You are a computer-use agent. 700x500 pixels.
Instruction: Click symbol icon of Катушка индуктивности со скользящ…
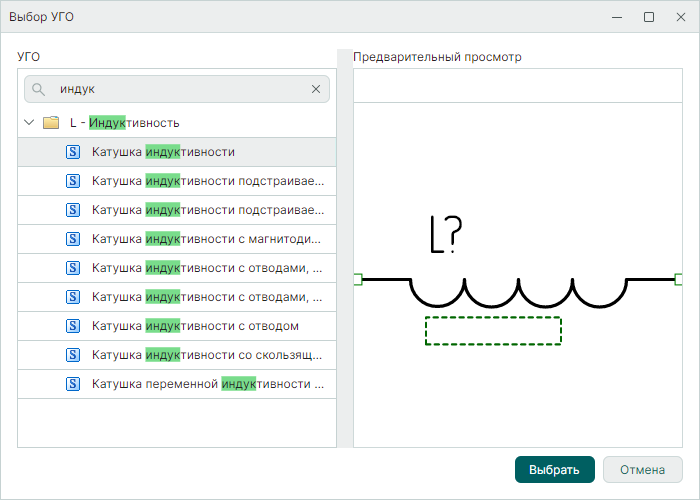click(x=72, y=355)
